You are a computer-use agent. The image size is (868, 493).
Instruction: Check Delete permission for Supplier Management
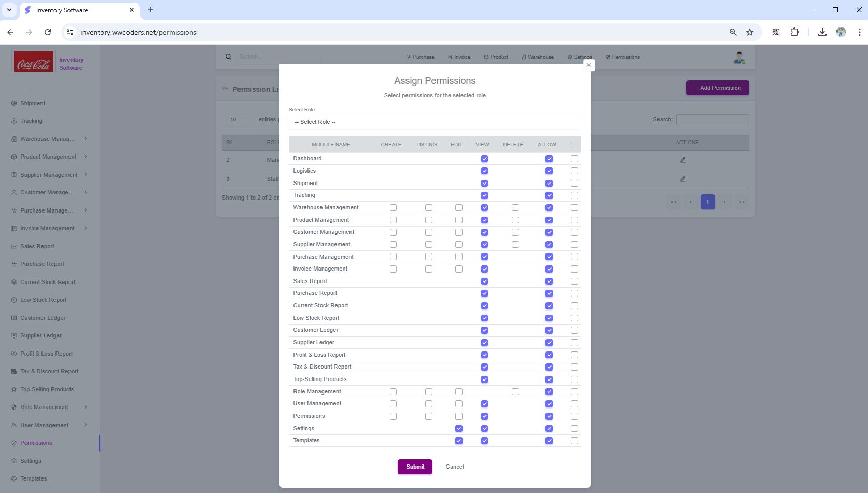coord(515,245)
